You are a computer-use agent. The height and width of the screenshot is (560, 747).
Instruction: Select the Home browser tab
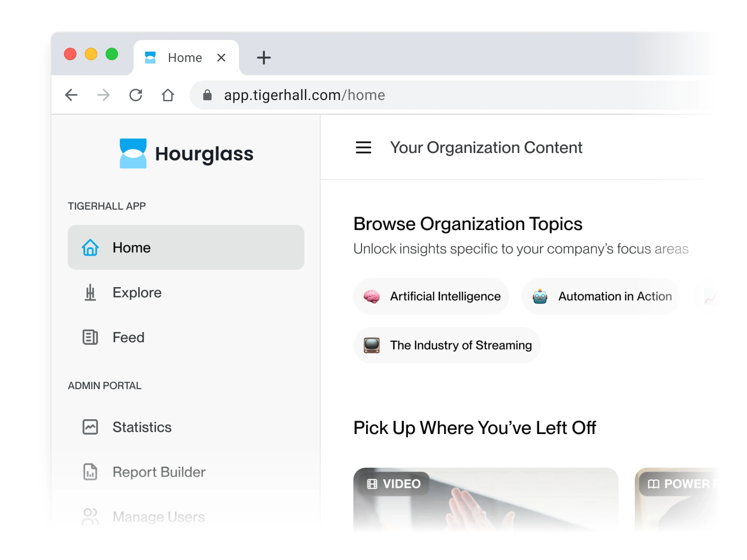coord(186,58)
